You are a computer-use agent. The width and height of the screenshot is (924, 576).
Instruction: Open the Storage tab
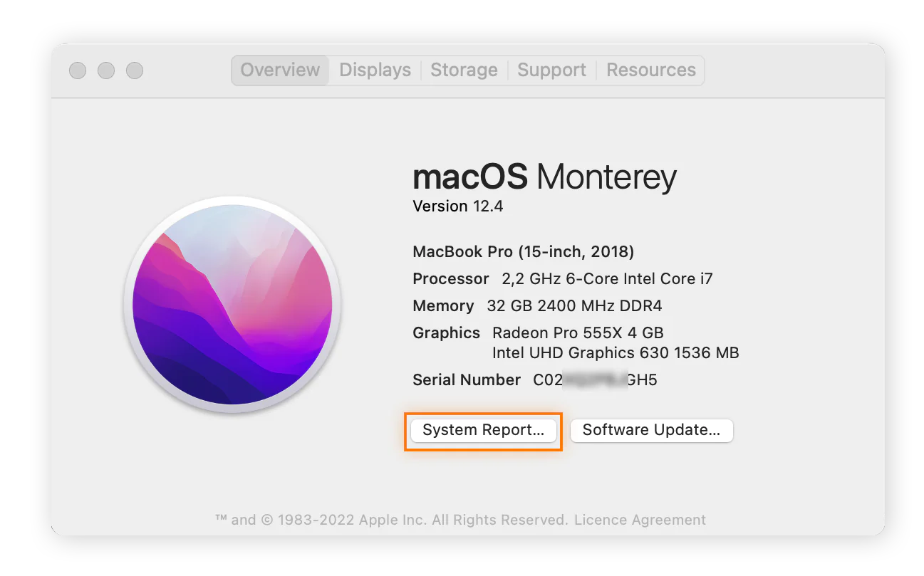point(464,70)
